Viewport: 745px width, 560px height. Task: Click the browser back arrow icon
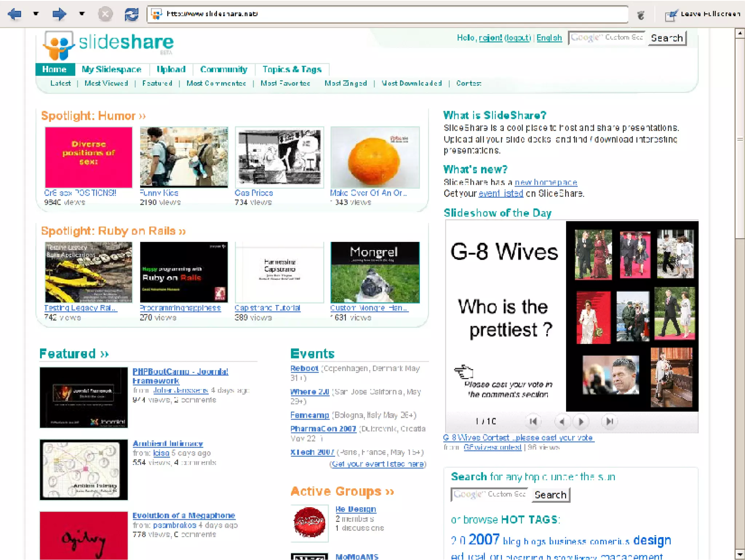tap(15, 14)
